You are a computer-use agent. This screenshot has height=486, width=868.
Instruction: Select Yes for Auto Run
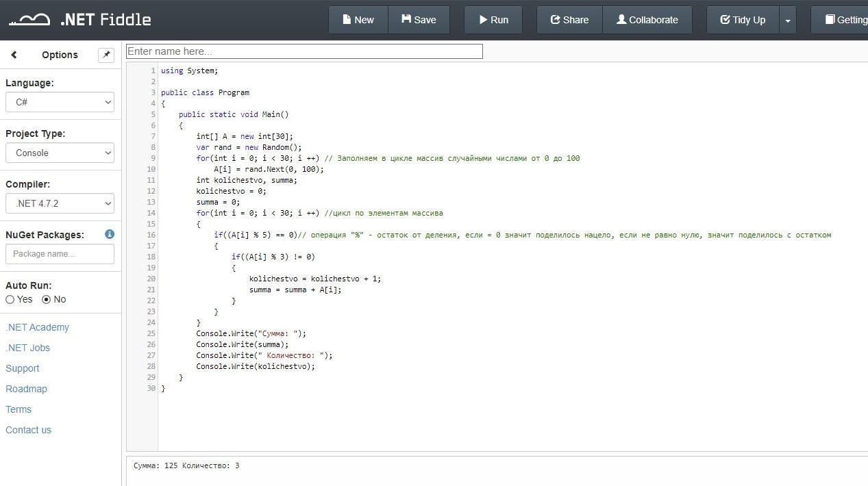tap(10, 299)
